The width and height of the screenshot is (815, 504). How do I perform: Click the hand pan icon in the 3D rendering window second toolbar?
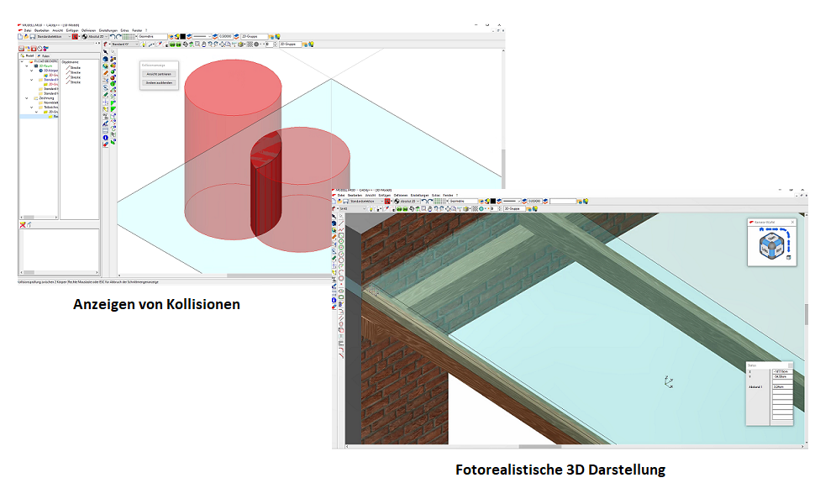point(430,209)
